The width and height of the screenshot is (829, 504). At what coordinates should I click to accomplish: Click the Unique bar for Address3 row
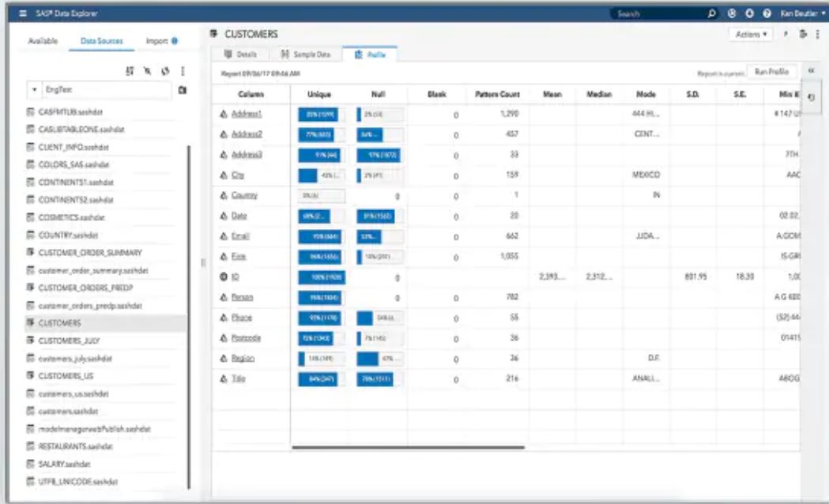[321, 155]
